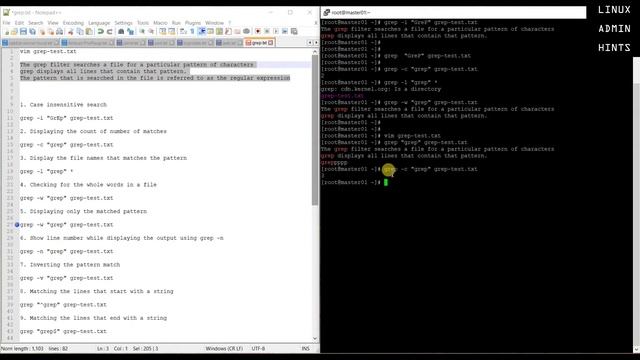The image size is (640, 360).
Task: Click the heading '1. Case insensitive search'
Action: click(63, 105)
